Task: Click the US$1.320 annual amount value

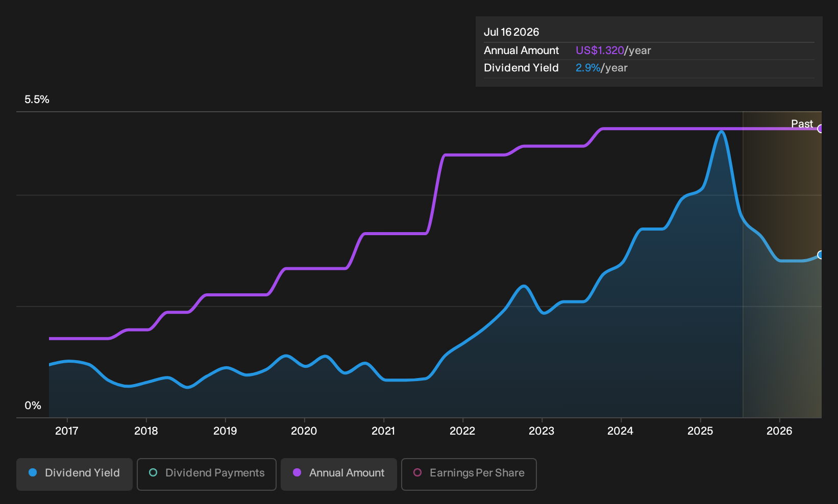Action: [x=600, y=51]
